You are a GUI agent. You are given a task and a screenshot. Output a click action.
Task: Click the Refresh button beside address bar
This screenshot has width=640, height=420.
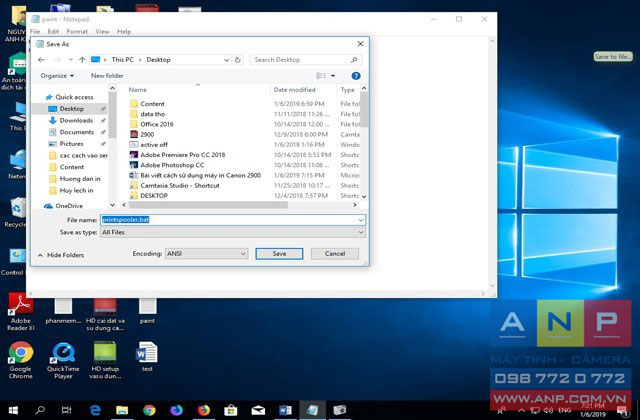(x=238, y=60)
